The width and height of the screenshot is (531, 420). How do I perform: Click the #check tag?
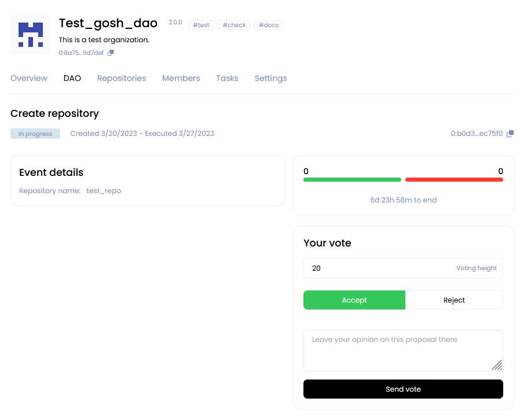(234, 25)
